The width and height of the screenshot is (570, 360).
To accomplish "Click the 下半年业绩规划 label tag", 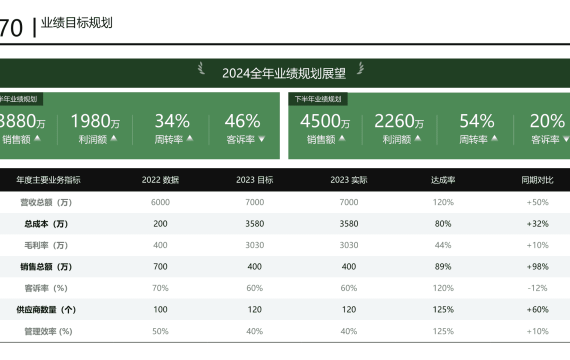I will 318,99.
